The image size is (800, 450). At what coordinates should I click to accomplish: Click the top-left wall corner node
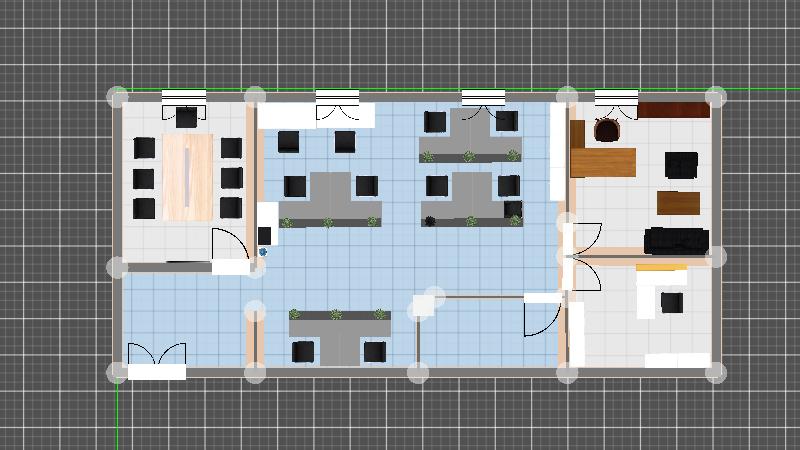pyautogui.click(x=119, y=97)
